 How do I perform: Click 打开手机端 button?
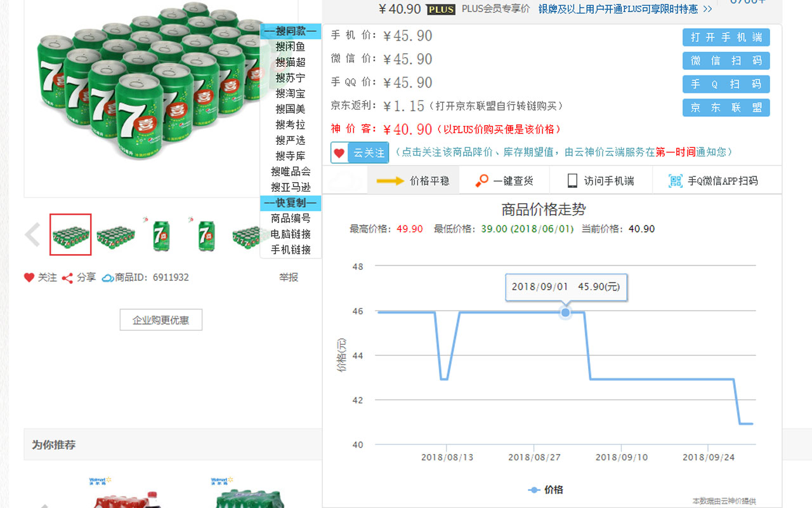(726, 37)
